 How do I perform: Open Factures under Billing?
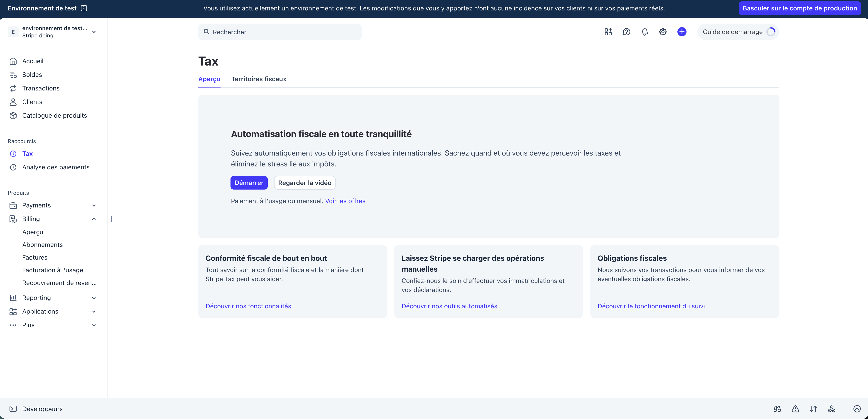point(35,257)
